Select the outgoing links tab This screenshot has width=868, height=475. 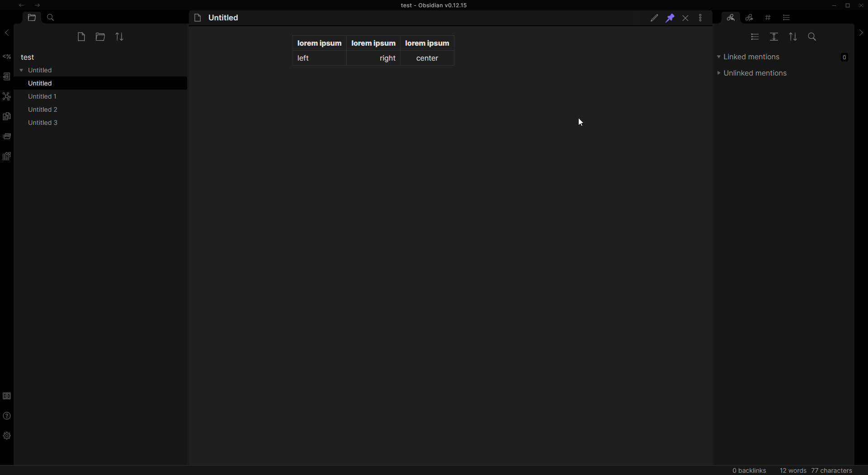(750, 18)
